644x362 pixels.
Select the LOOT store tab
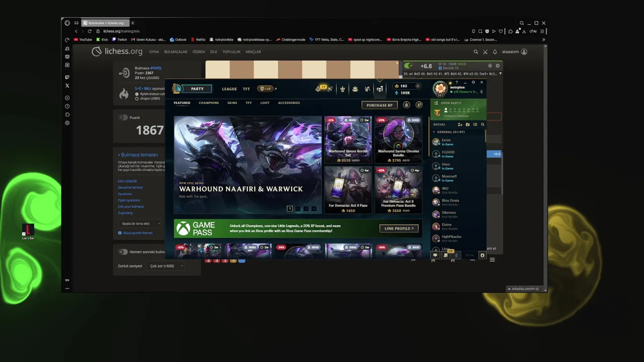265,103
